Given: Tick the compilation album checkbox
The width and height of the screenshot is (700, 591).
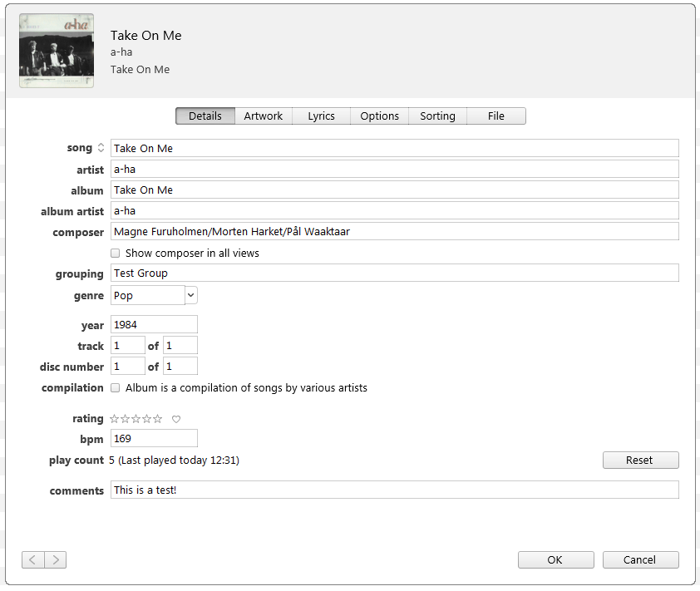Looking at the screenshot, I should coord(116,388).
